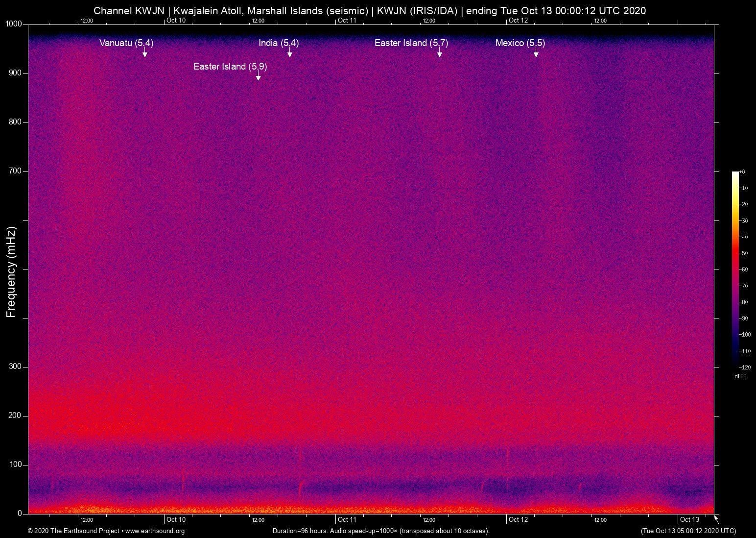Click the Oct 12 label on top axis

coord(519,21)
